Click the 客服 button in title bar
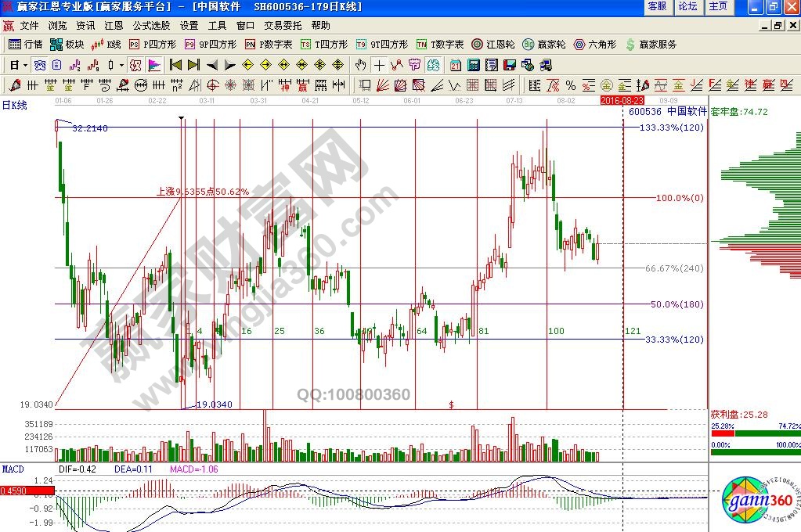Image resolution: width=801 pixels, height=532 pixels. (x=657, y=6)
